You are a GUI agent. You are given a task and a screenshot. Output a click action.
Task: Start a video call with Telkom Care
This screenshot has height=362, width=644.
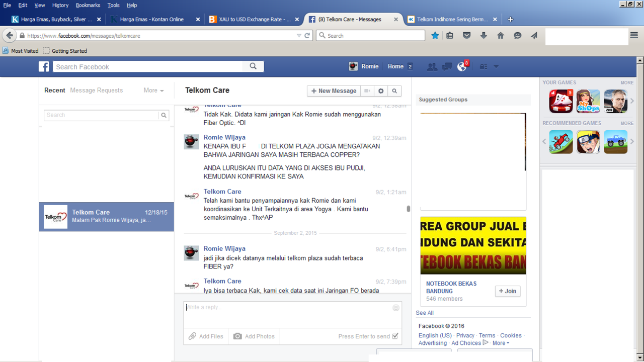368,91
